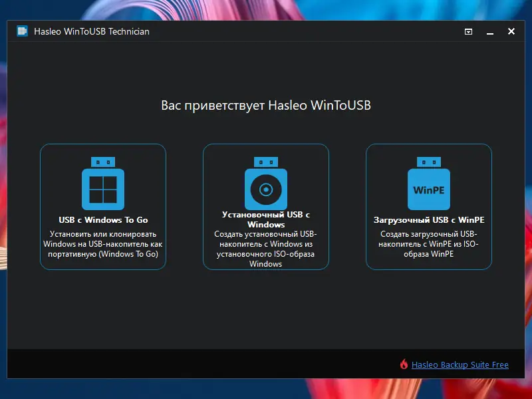Click the description "Создать загрузочный USB-накопитель с WinPE"
The image size is (532, 399).
428,244
